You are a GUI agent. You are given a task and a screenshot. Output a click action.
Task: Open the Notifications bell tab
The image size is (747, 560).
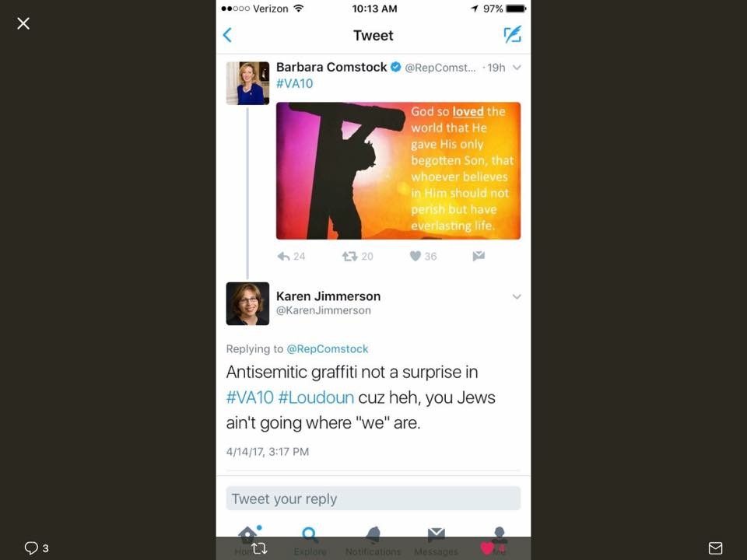click(x=373, y=541)
